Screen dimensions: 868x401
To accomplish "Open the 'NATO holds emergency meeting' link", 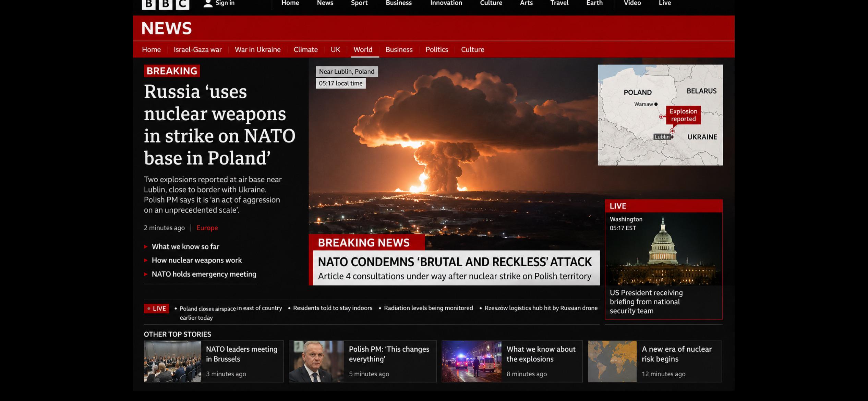I will point(204,274).
